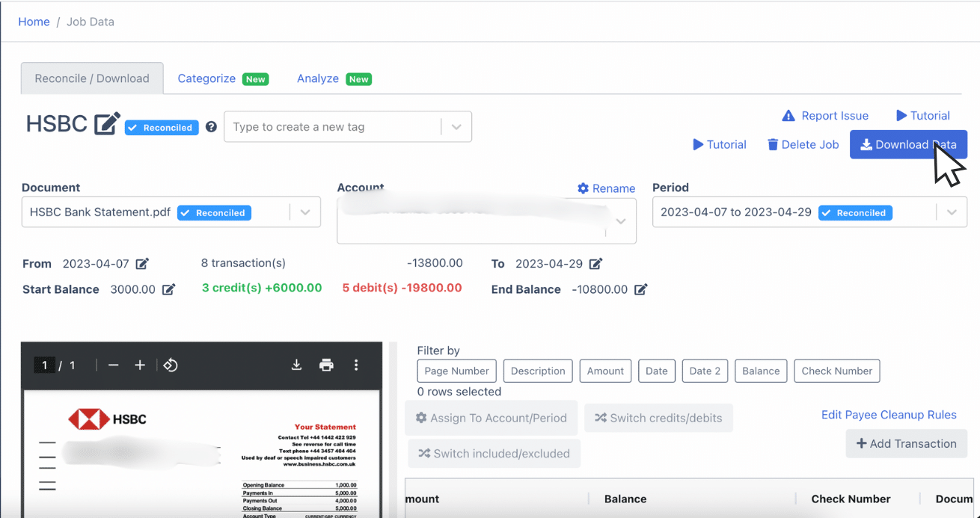Click the HSBC statement page thumbnail
Image resolution: width=980 pixels, height=518 pixels.
(201, 454)
